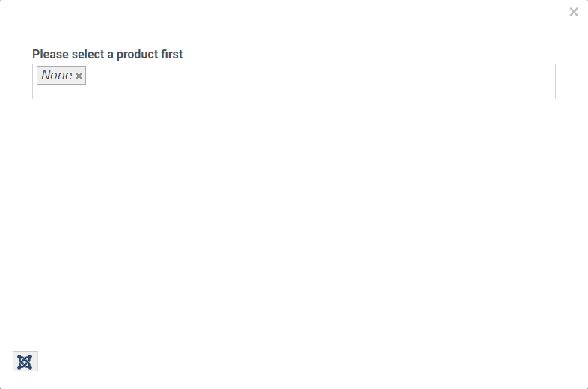
Task: Close the dialog with the top-right ×
Action: pos(574,12)
